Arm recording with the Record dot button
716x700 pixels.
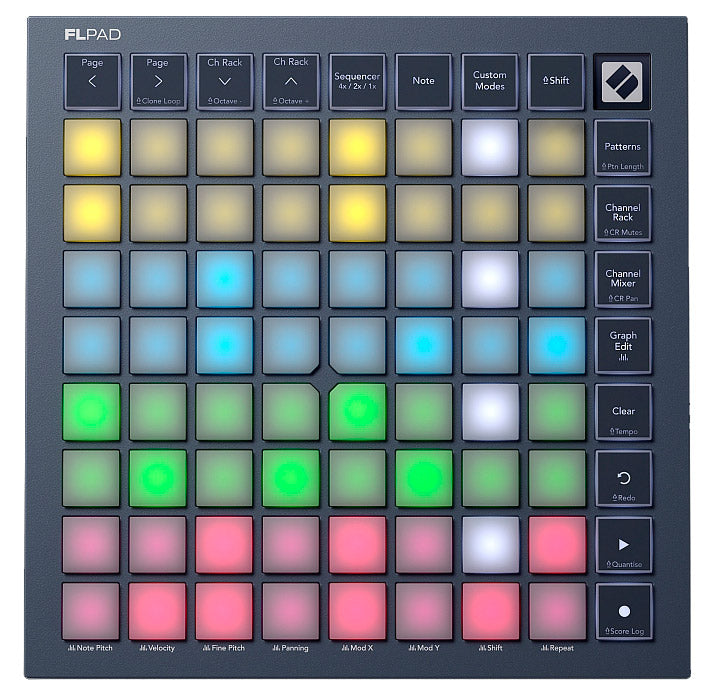coord(624,611)
